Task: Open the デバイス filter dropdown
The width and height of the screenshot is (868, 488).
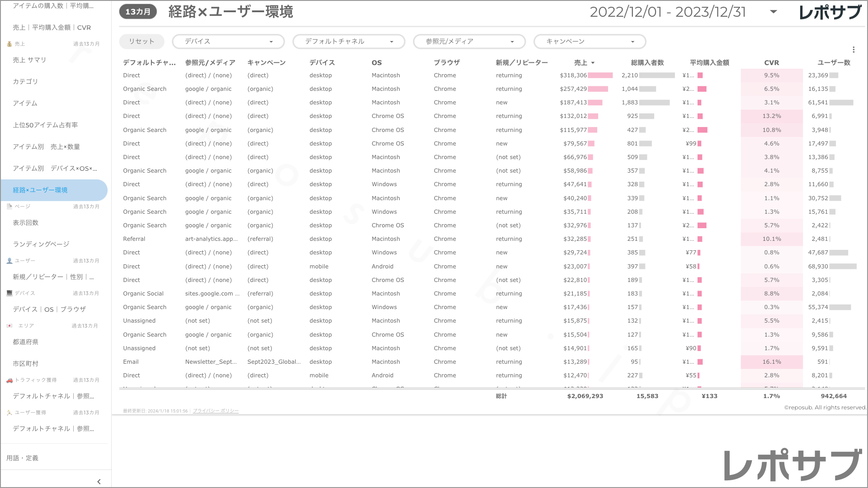Action: point(228,42)
